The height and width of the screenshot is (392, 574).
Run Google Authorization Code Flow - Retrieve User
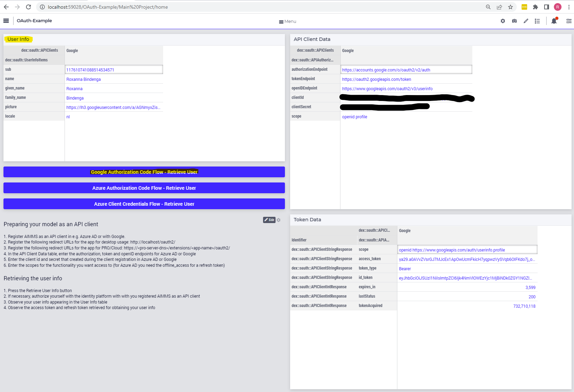[x=144, y=172]
